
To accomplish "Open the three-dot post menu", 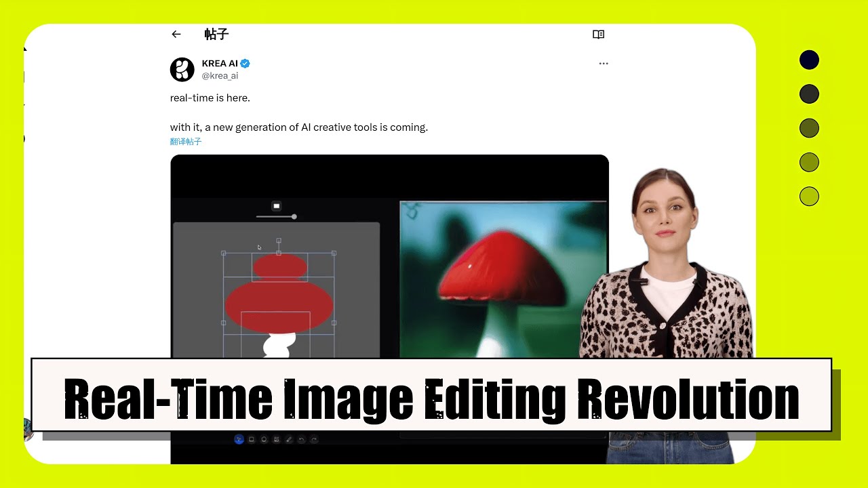I will click(x=604, y=64).
